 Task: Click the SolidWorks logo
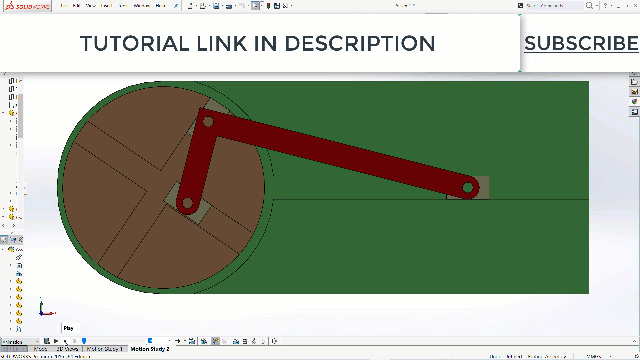[x=27, y=6]
